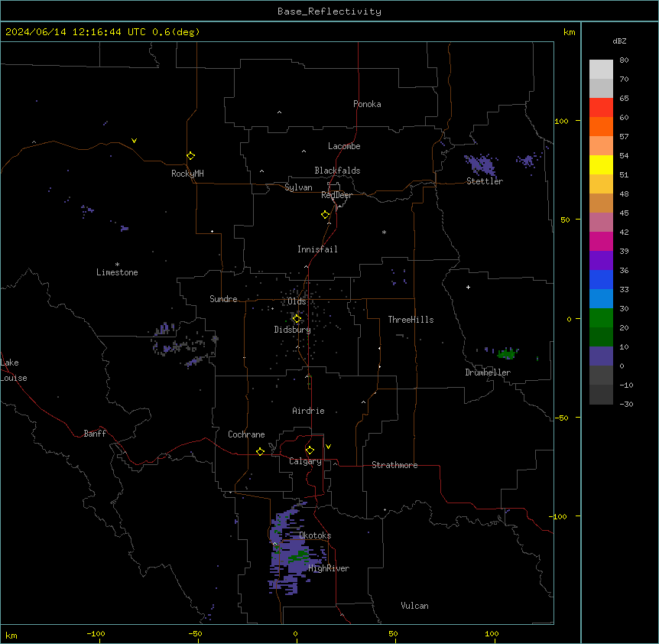659x644 pixels.
Task: Click the yellow V marker northwest of RockyMH
Action: click(x=134, y=141)
